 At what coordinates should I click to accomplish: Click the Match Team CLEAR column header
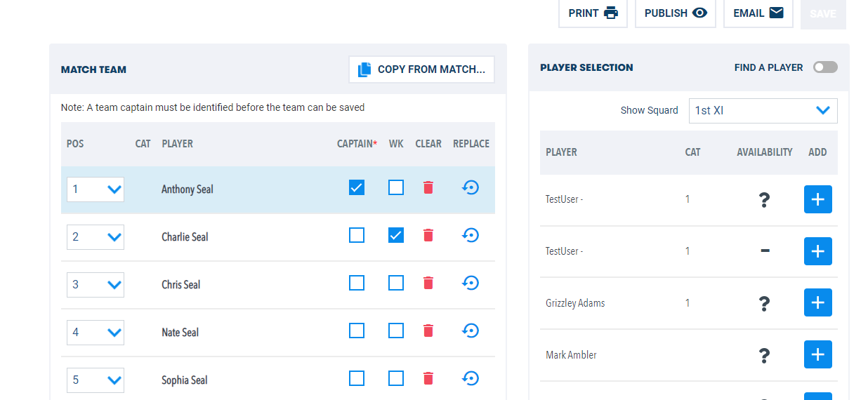(x=428, y=144)
